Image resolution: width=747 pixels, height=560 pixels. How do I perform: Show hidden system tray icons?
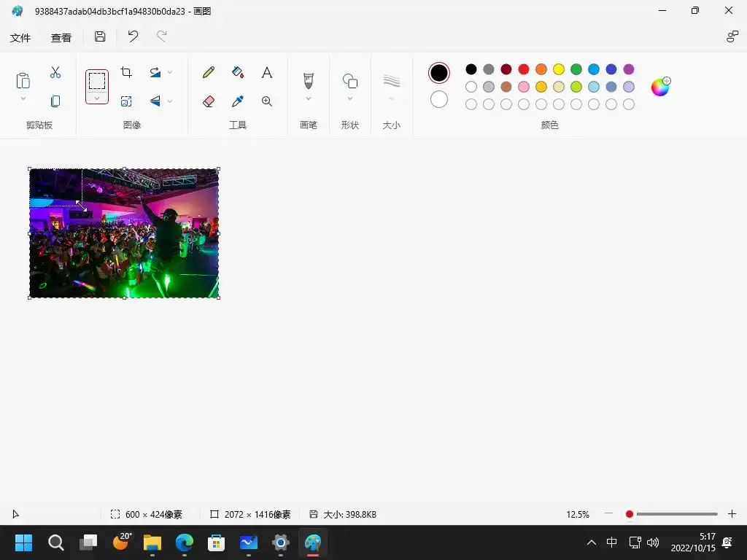point(591,542)
